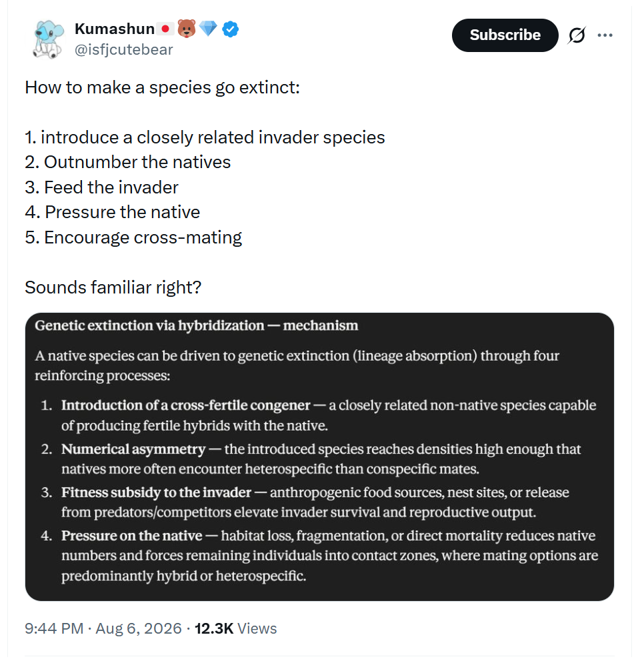Click the Kumashun display name
This screenshot has height=659, width=644.
(x=115, y=29)
